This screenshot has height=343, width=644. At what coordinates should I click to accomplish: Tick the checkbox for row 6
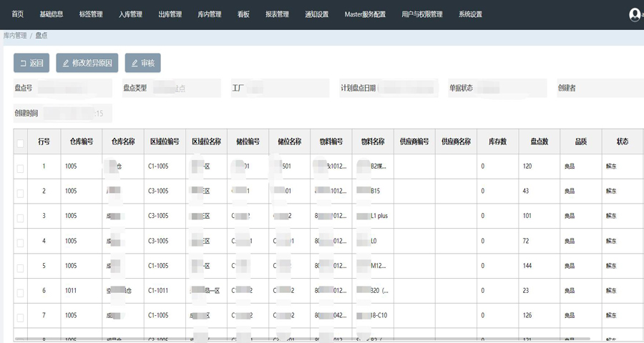click(20, 292)
